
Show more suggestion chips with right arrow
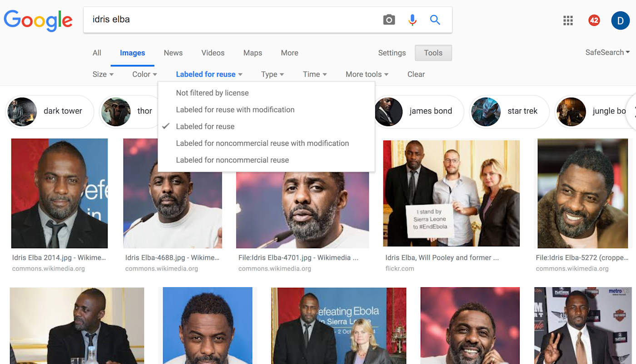[631, 112]
